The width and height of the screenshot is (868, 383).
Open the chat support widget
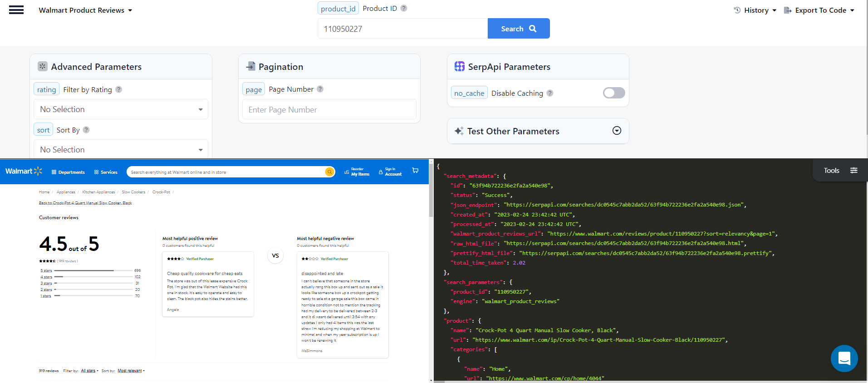tap(844, 358)
